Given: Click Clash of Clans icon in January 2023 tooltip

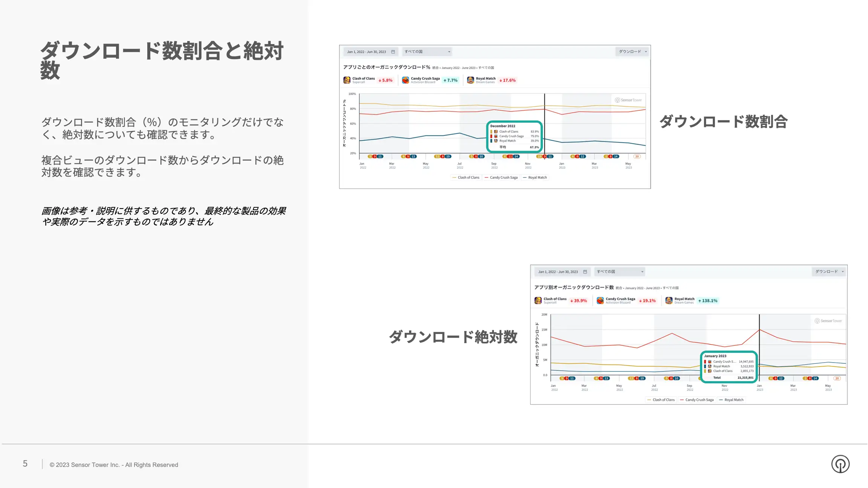Looking at the screenshot, I should (710, 371).
